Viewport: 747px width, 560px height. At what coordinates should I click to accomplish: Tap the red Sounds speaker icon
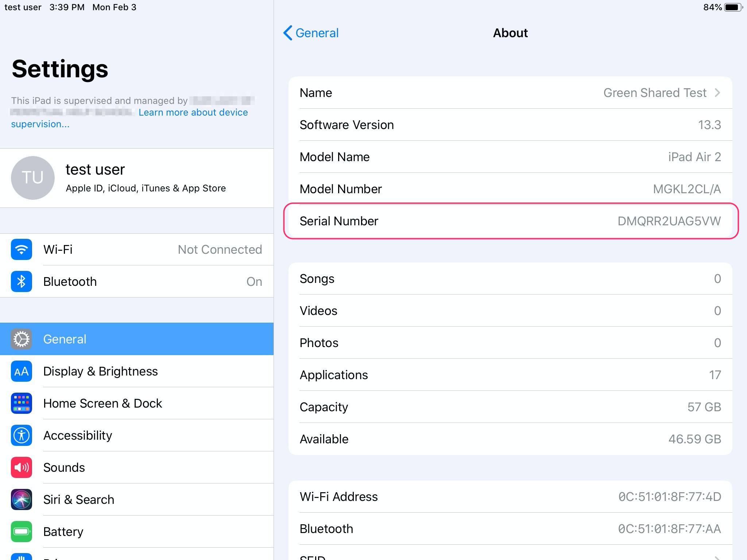point(22,467)
